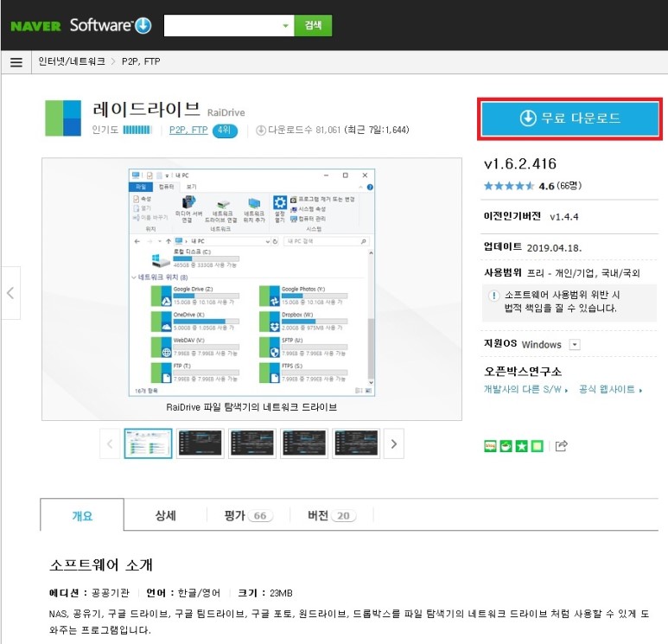The image size is (668, 644).
Task: Click the 4위 rank badge
Action: coord(225,131)
